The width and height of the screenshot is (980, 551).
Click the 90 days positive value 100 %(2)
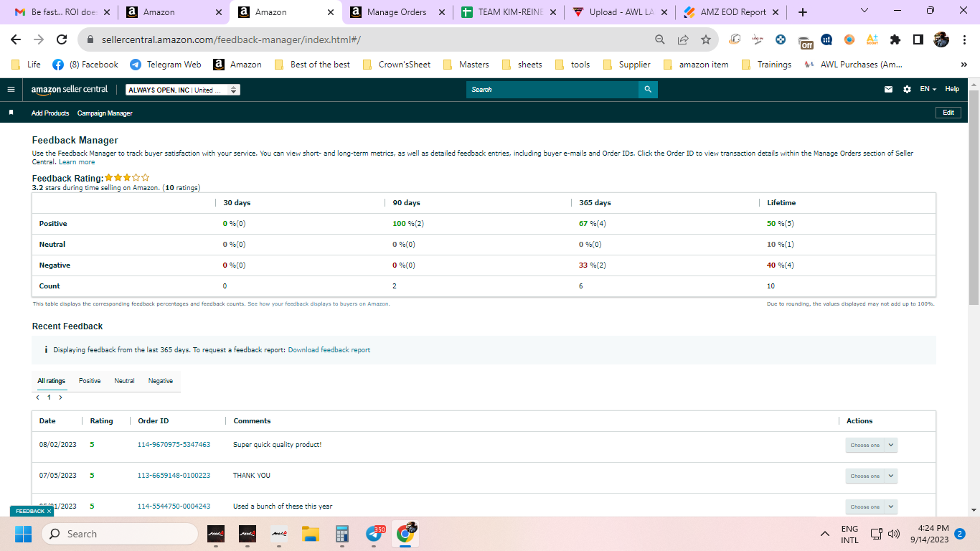click(x=408, y=224)
